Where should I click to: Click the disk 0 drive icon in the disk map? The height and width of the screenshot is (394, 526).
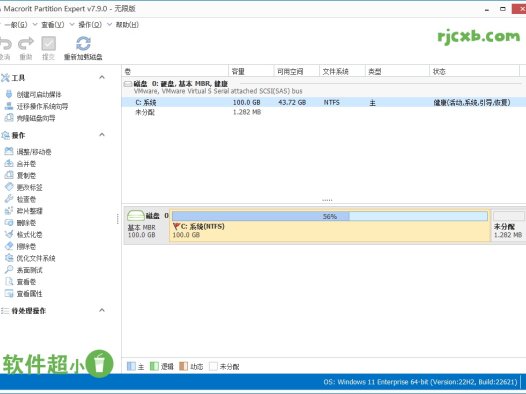[x=136, y=216]
